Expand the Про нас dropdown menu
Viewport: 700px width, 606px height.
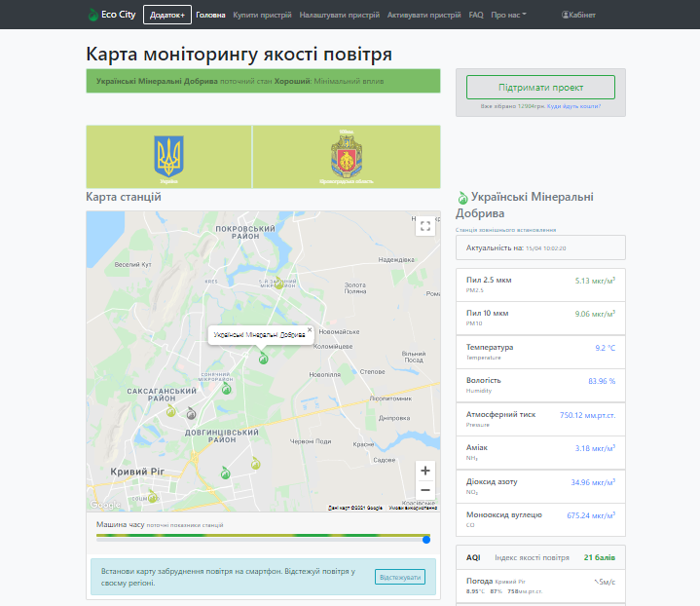point(508,15)
